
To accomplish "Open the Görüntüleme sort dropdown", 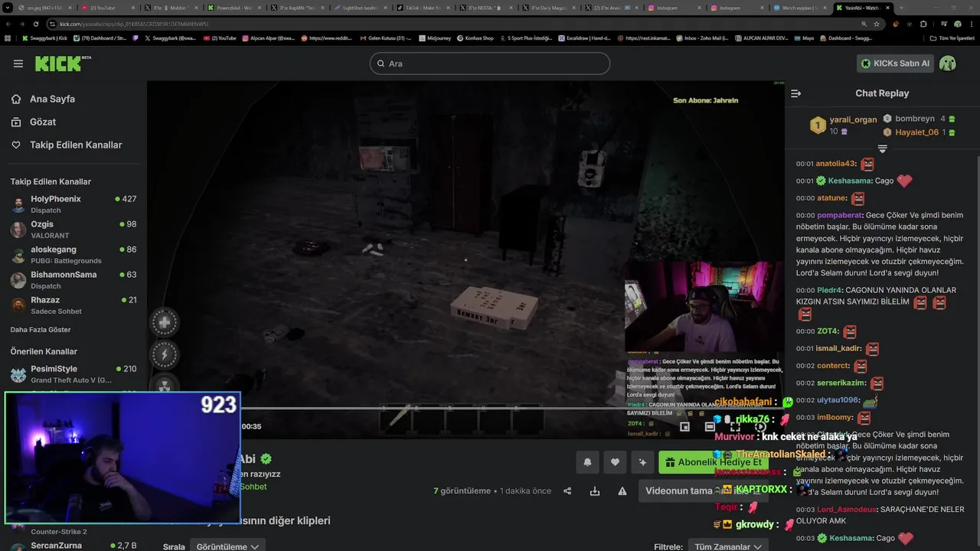I will 228,546.
